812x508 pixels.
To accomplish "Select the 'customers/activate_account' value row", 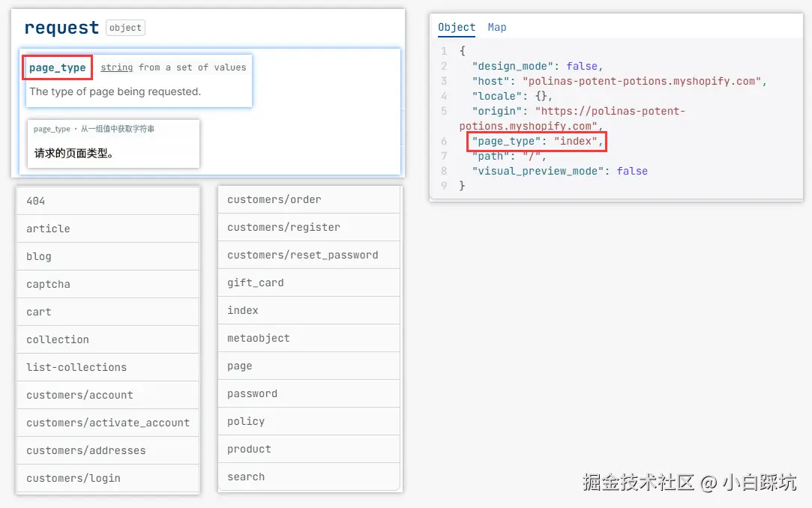I will click(x=108, y=423).
